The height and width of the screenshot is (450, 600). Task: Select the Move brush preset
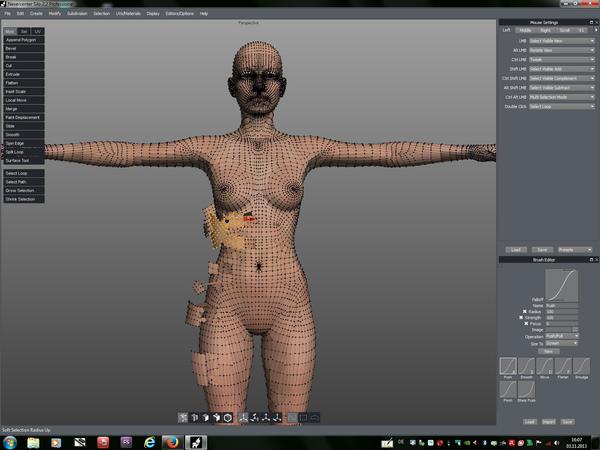545,366
